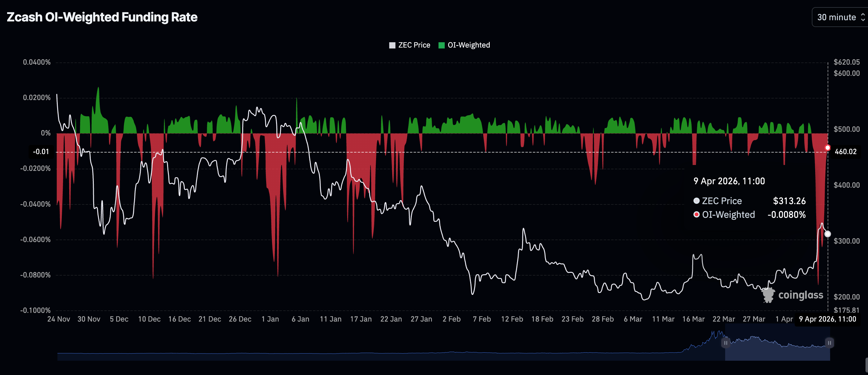Click the white dot beside tooltip ZEC Price
The width and height of the screenshot is (868, 375).
[x=697, y=201]
